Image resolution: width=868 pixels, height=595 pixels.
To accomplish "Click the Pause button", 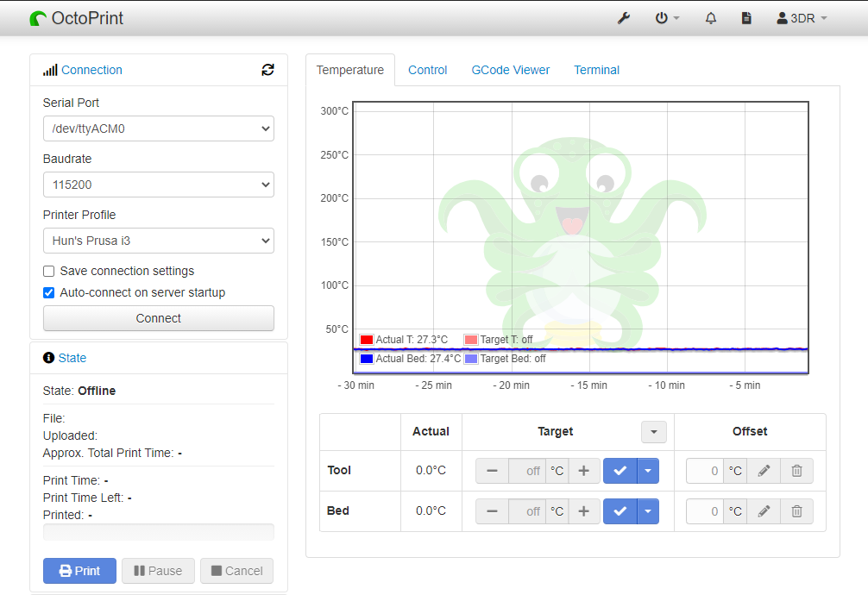I will point(158,571).
